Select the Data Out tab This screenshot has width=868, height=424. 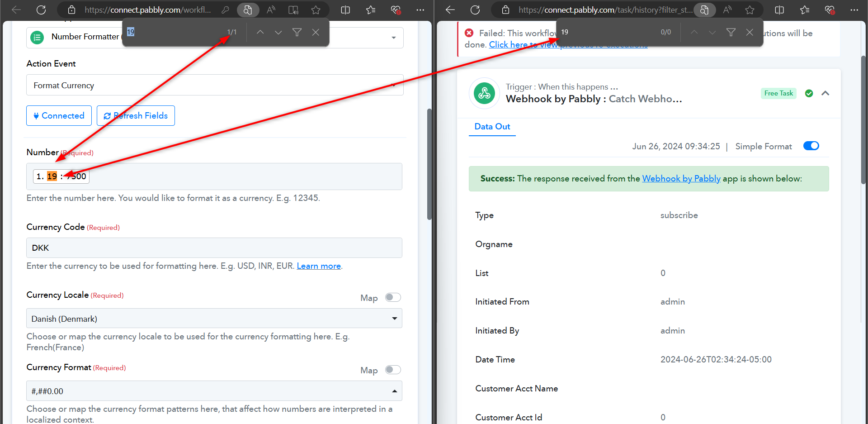click(492, 127)
